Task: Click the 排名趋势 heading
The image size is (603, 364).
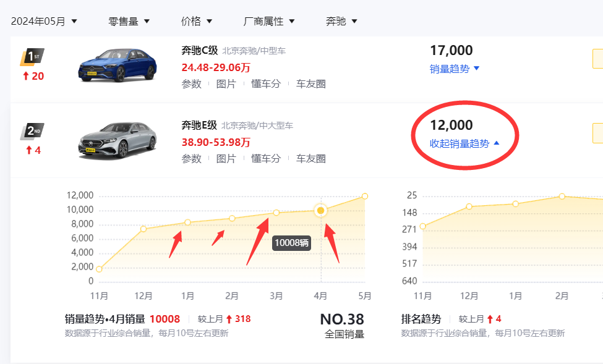Action: [421, 319]
